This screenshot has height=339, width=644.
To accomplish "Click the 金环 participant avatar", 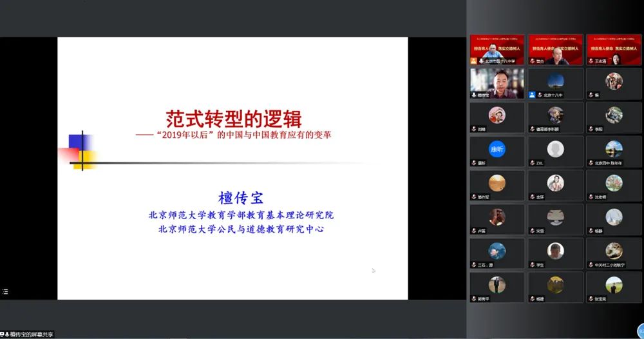I will coord(555,183).
